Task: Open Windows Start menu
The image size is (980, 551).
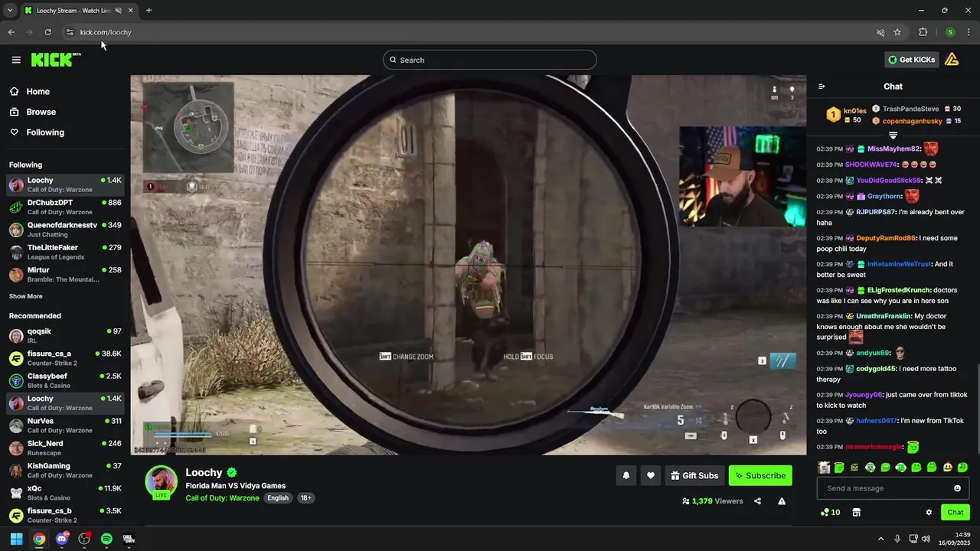Action: [x=16, y=539]
